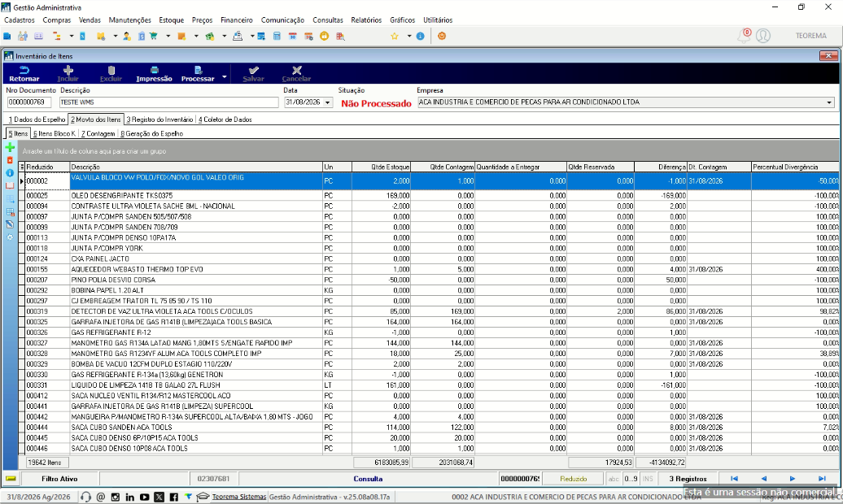Open the Teorema Sistemas link
The width and height of the screenshot is (843, 504).
coord(238,497)
